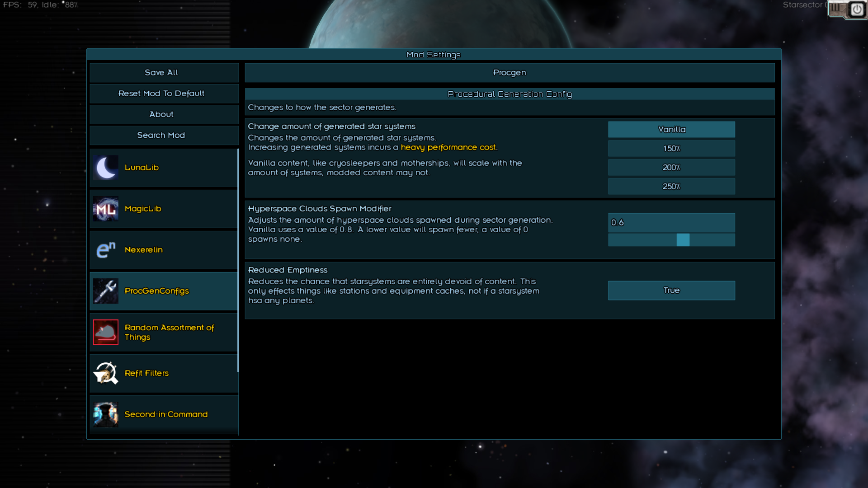This screenshot has width=868, height=488.
Task: Click Save All button
Action: point(161,73)
